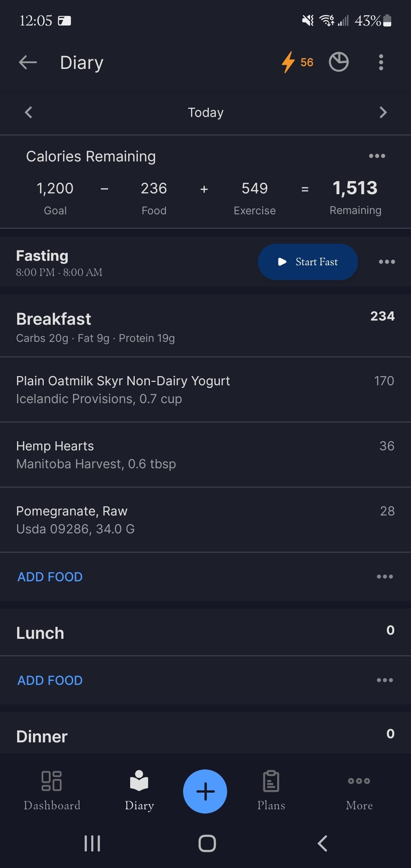This screenshot has width=411, height=868.
Task: Open Fasting section options menu
Action: click(x=387, y=262)
